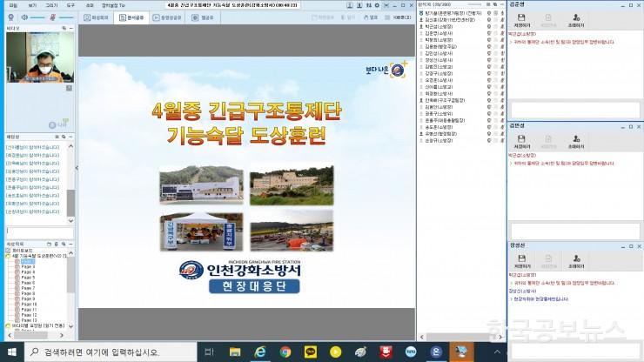Toggle the checkbox in 박근섭 participant row
This screenshot has width=644, height=362.
495,26
